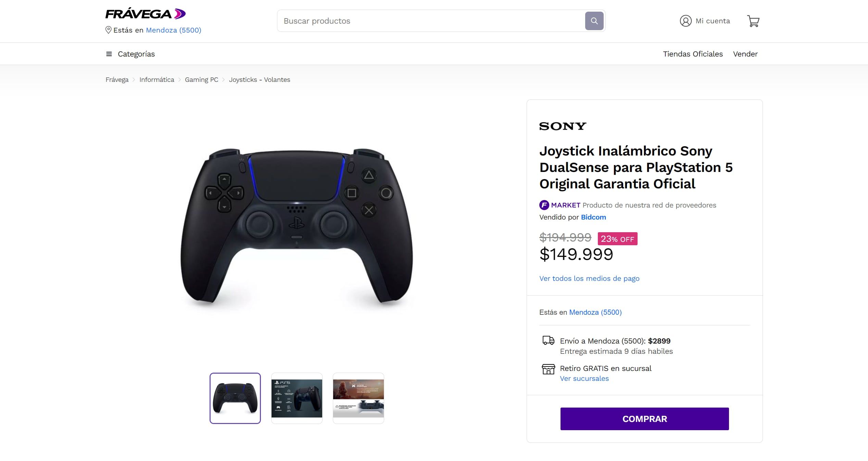Open the shopping cart icon
The height and width of the screenshot is (461, 868).
click(753, 21)
